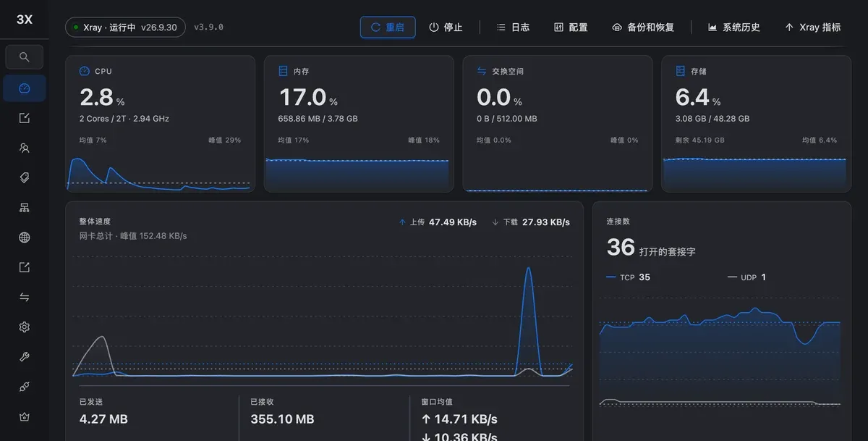Open the two-way arrows icon in sidebar

[x=25, y=297]
